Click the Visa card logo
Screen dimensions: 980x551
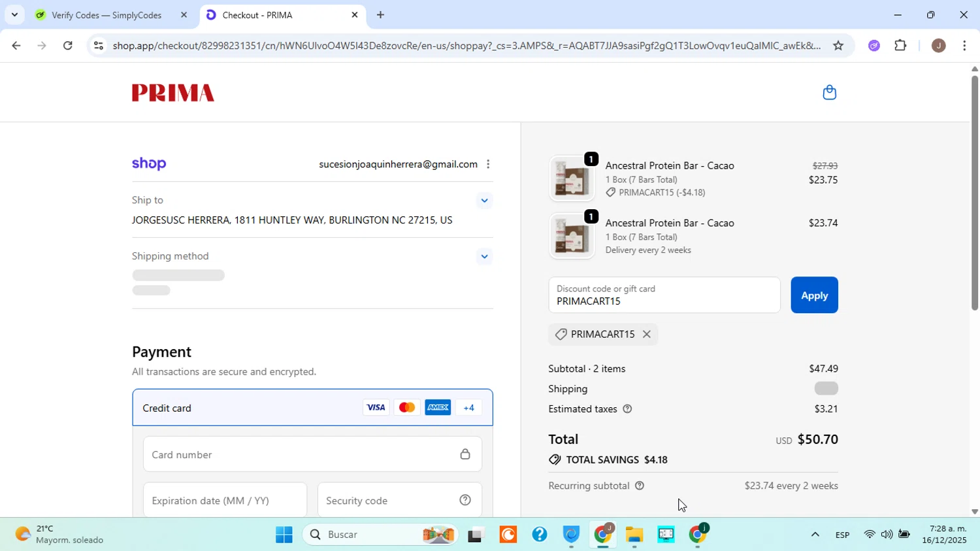point(376,408)
